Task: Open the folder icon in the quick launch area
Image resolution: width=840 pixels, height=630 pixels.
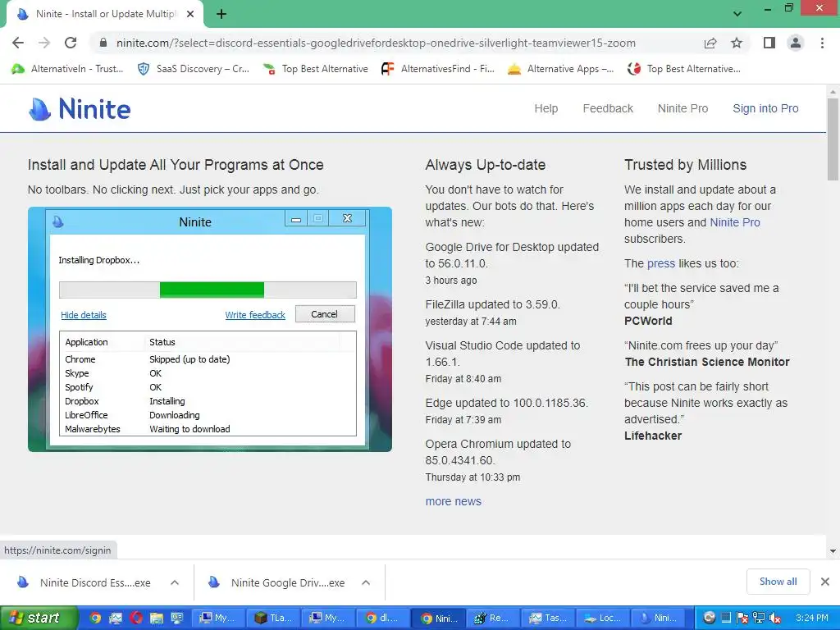Action: coord(157,619)
